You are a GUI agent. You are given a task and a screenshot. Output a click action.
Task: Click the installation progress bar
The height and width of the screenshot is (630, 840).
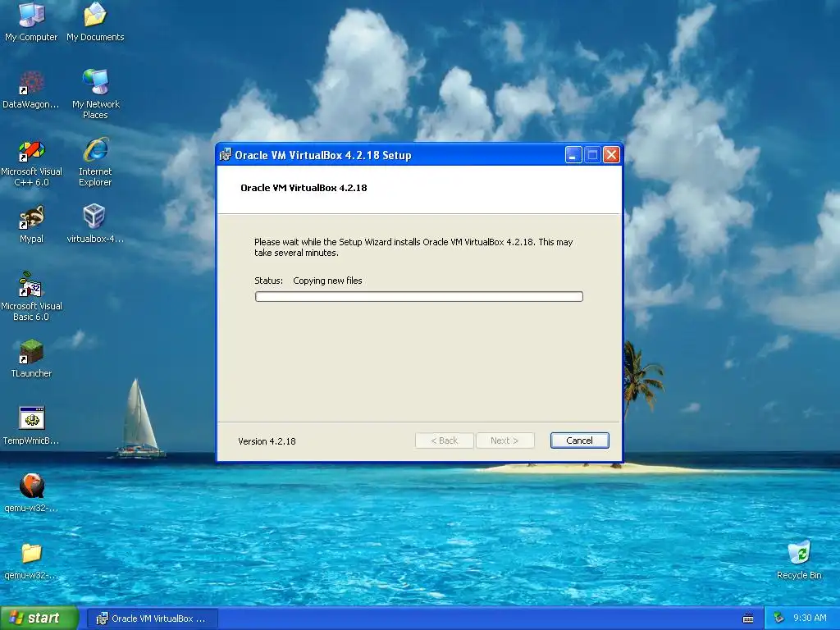pyautogui.click(x=419, y=296)
